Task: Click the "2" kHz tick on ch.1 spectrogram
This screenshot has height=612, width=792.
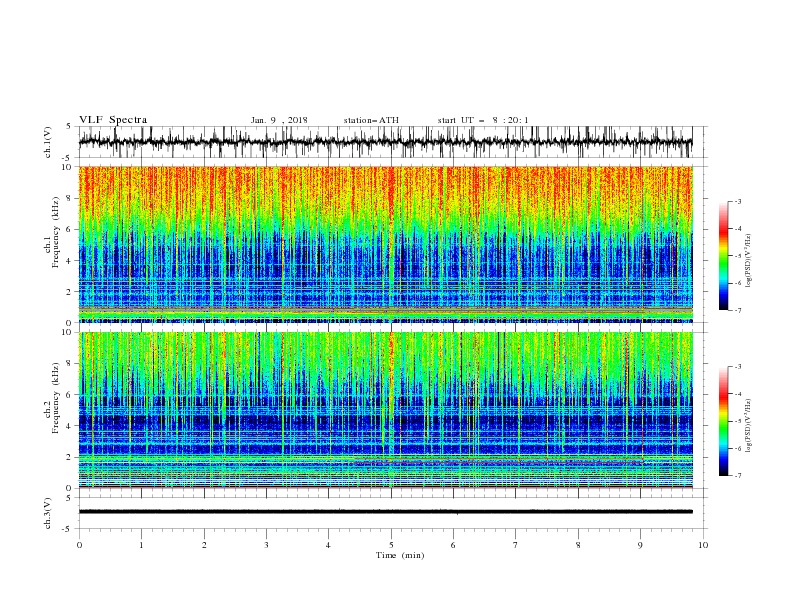Action: point(70,292)
